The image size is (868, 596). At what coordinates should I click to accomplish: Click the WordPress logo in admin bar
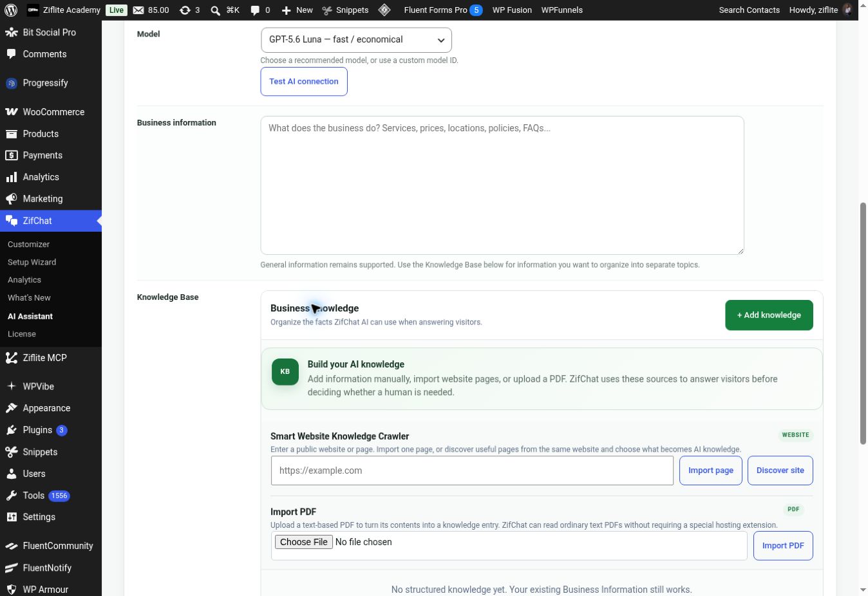click(x=11, y=10)
